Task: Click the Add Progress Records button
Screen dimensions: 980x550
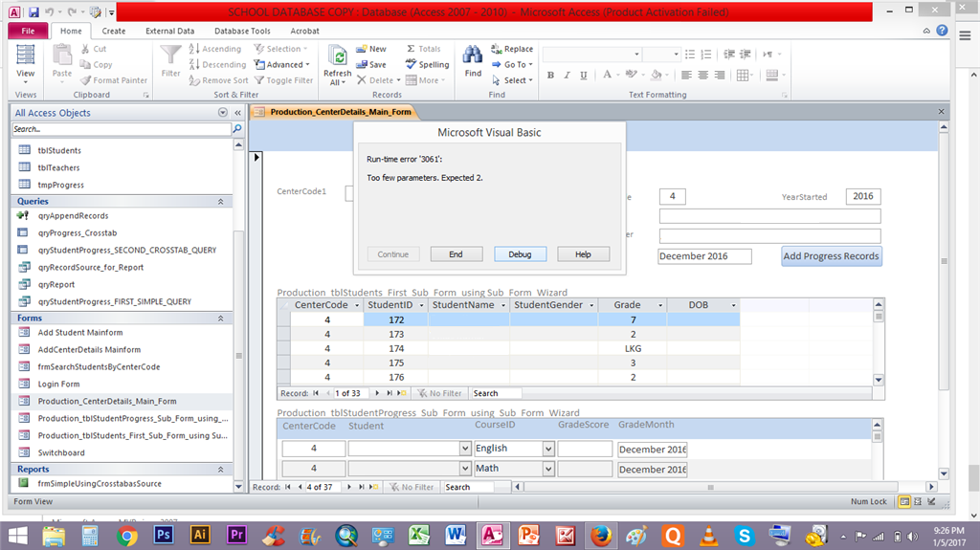Action: (832, 256)
